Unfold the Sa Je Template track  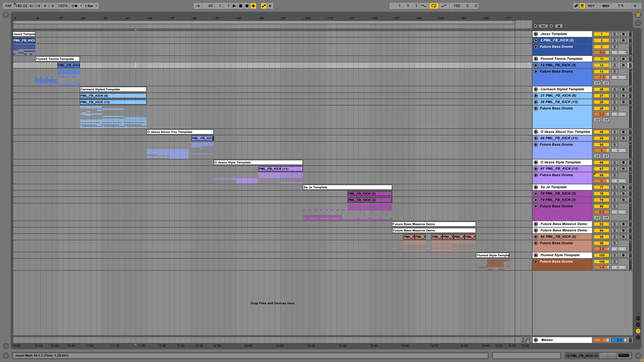[x=536, y=187]
